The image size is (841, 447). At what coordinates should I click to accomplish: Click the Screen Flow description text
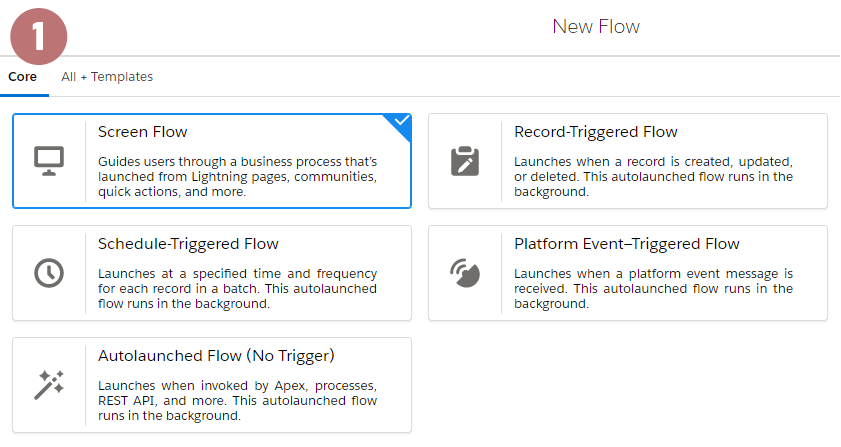click(x=238, y=177)
